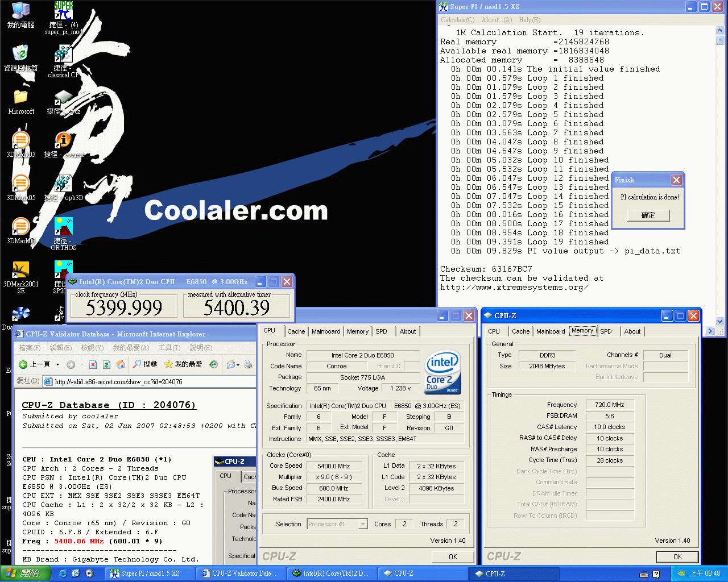Click the IE History icon
This screenshot has height=582, width=728.
(213, 364)
